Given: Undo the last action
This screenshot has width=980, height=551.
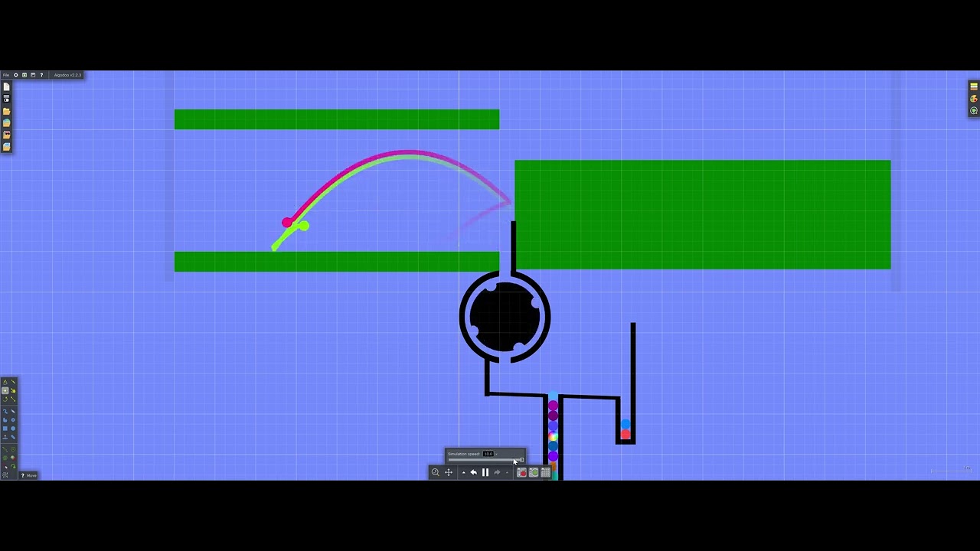Looking at the screenshot, I should coord(474,472).
